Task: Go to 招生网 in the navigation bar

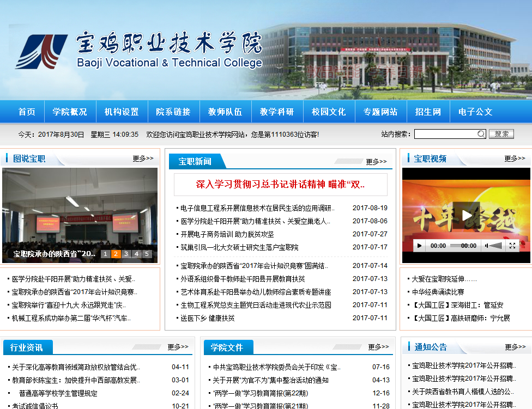Action: tap(428, 112)
